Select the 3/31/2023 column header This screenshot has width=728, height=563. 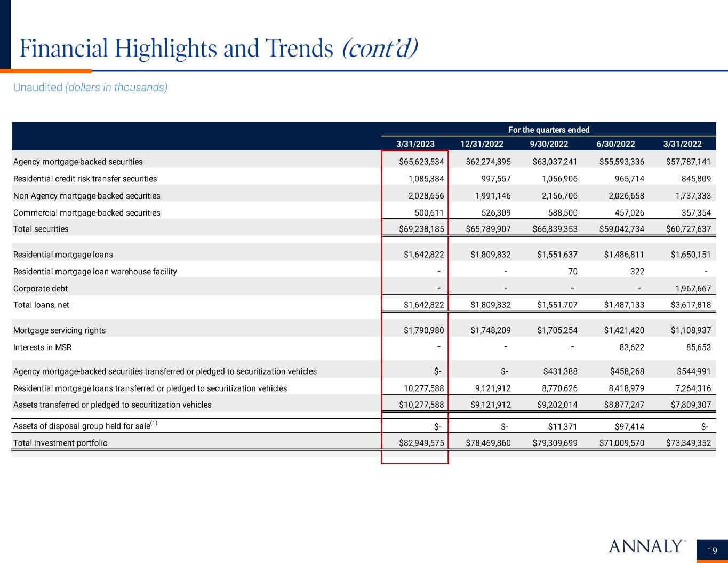415,144
